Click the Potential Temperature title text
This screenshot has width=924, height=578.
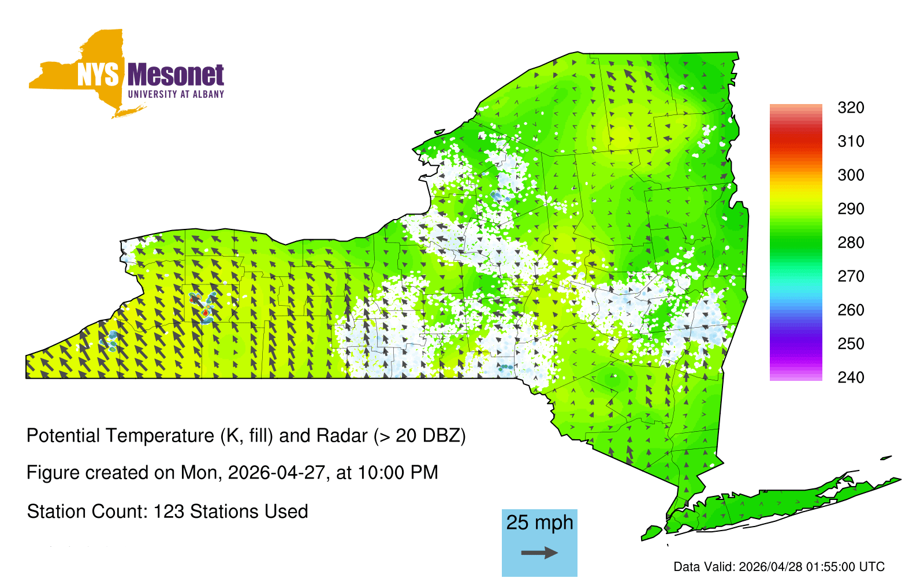tap(246, 436)
